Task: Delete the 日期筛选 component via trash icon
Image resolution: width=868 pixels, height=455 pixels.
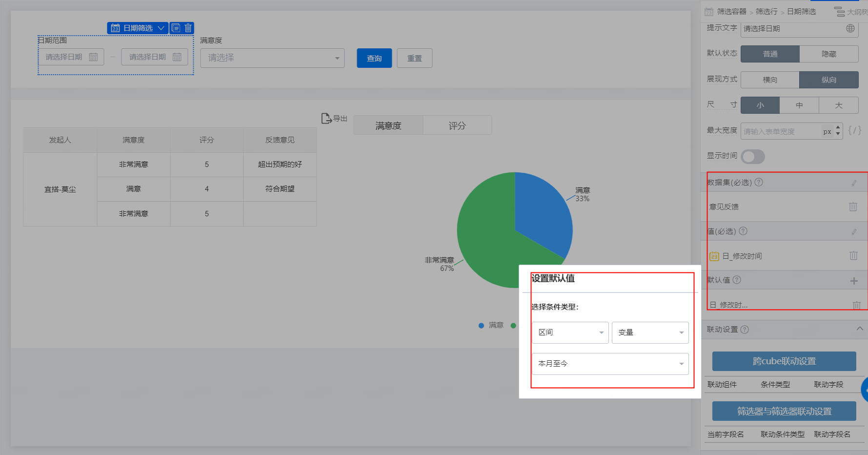Action: point(188,28)
